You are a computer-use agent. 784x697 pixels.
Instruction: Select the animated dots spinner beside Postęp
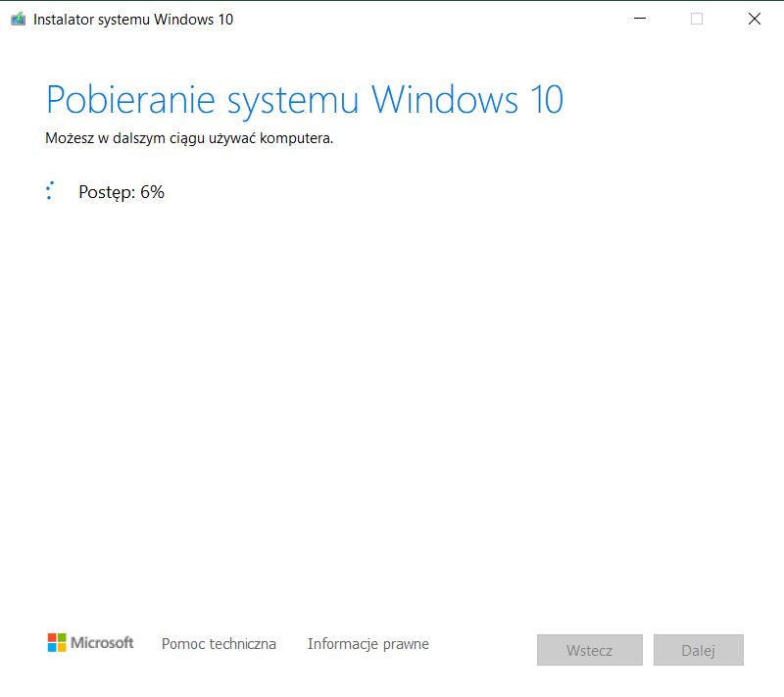[49, 191]
